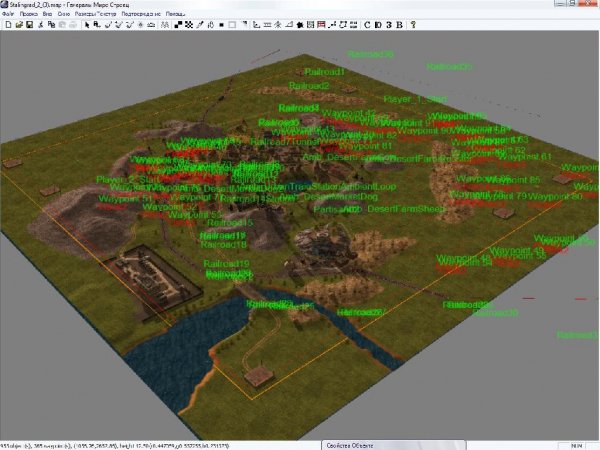This screenshot has height=450, width=600.
Task: Click the letter B toolbar icon
Action: (x=399, y=25)
